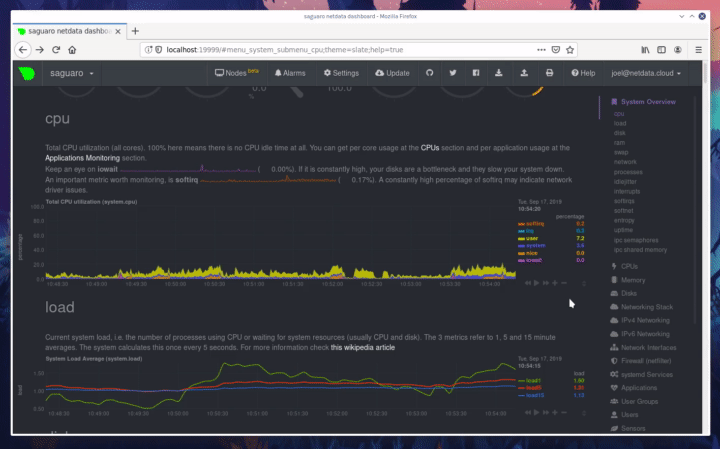Expand the Memory sidebar section

tap(628, 280)
